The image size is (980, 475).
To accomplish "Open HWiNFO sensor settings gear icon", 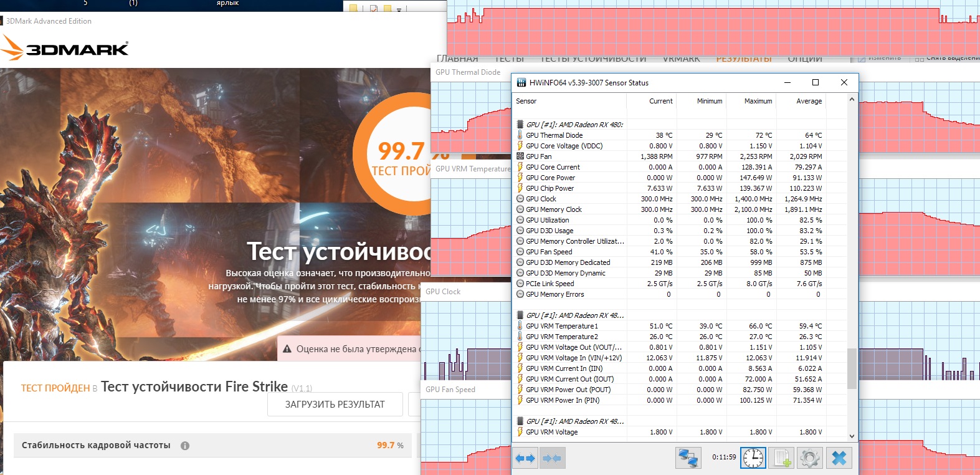I will tap(810, 458).
